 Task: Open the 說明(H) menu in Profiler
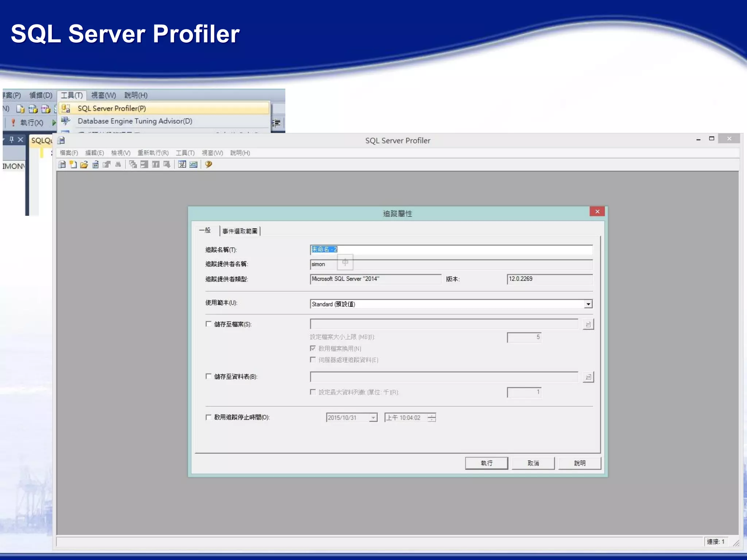240,153
